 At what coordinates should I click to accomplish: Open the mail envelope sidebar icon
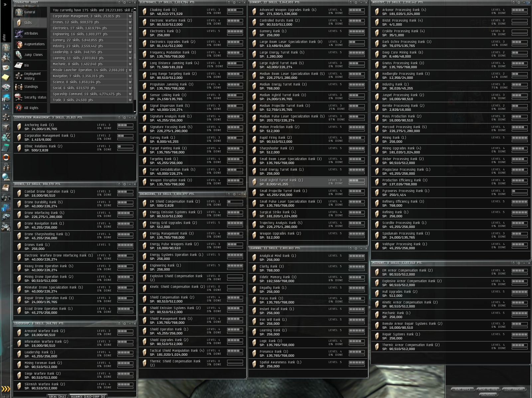6,68
